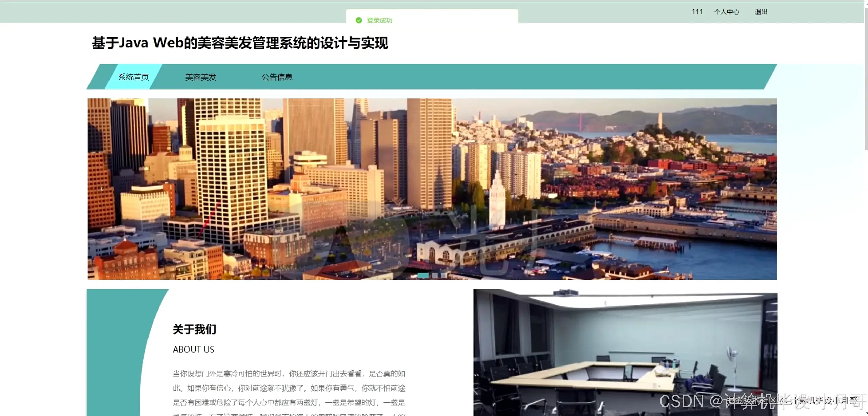Screen dimensions: 868x416
Task: Click the 关于我们 section heading
Action: [x=194, y=329]
